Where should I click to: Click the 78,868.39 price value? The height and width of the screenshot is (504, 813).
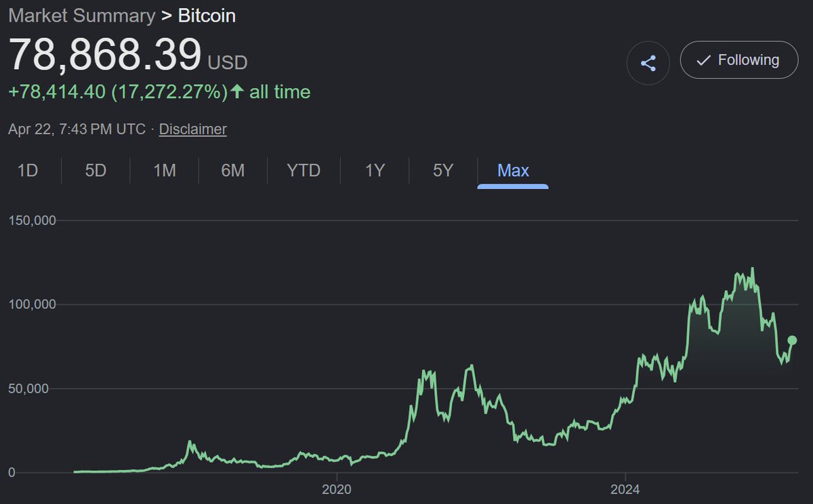105,54
